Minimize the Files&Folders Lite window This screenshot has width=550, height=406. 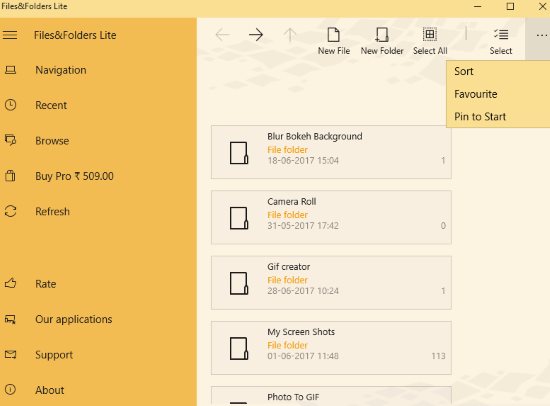pos(477,6)
